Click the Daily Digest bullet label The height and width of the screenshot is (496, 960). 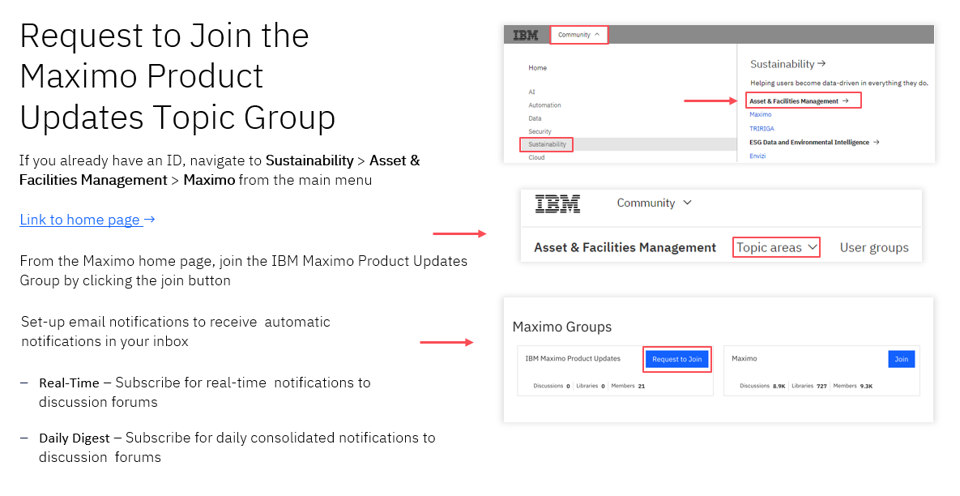tap(74, 438)
